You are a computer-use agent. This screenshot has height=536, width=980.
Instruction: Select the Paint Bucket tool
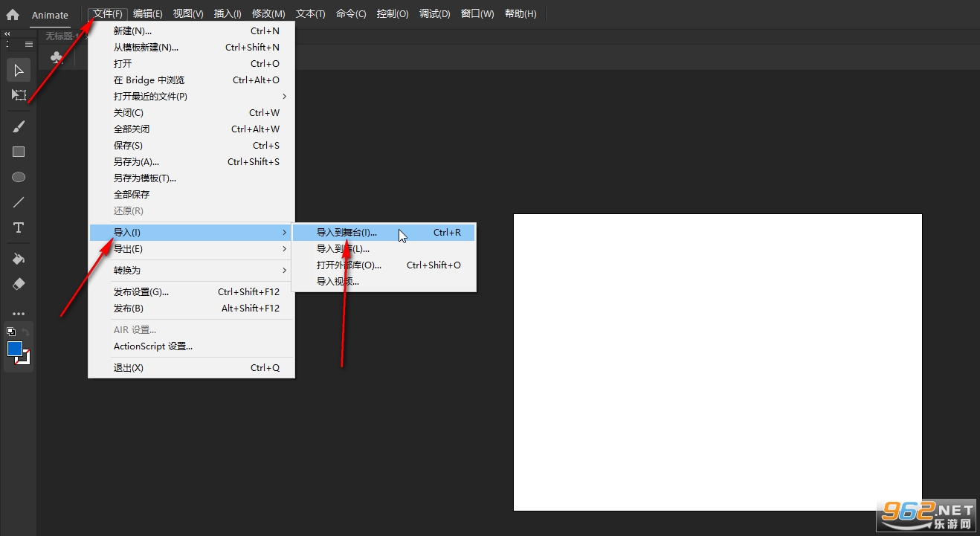pyautogui.click(x=19, y=259)
